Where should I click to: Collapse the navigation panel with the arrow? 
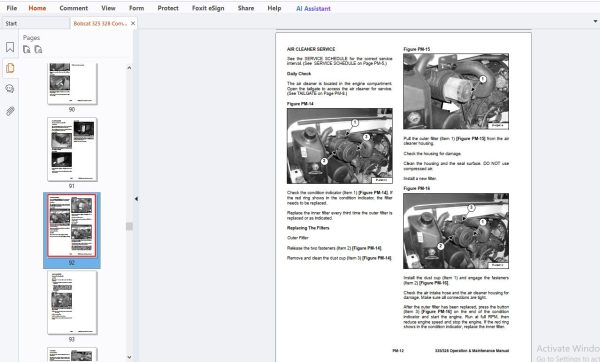(136, 199)
